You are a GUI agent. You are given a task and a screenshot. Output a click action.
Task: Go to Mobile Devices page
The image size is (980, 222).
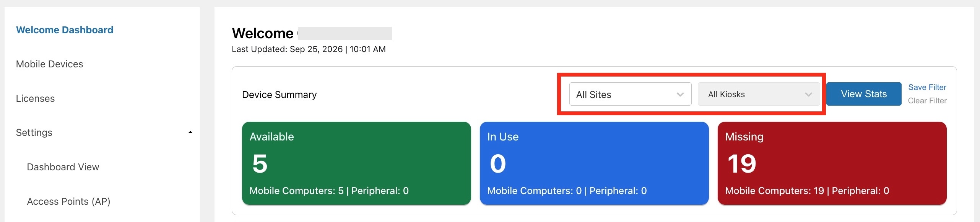click(x=50, y=64)
